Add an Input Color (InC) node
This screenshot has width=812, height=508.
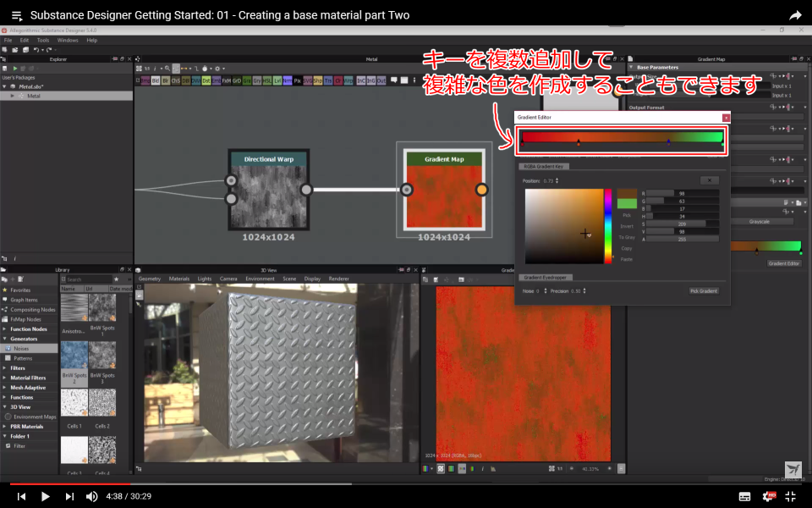pos(361,81)
